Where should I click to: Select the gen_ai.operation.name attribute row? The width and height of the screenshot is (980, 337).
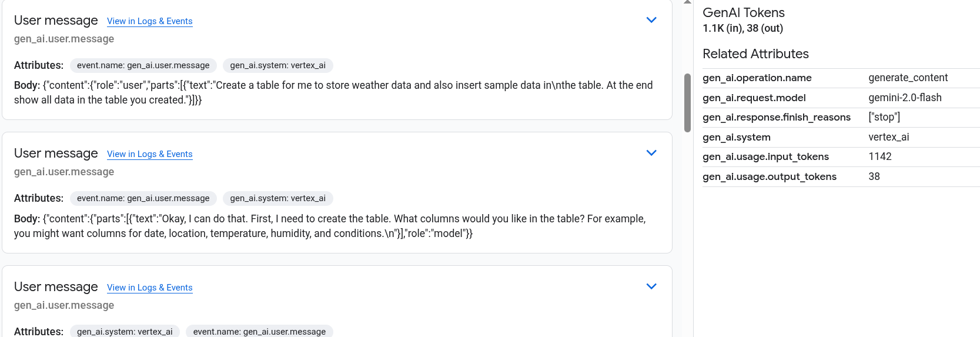click(841, 78)
